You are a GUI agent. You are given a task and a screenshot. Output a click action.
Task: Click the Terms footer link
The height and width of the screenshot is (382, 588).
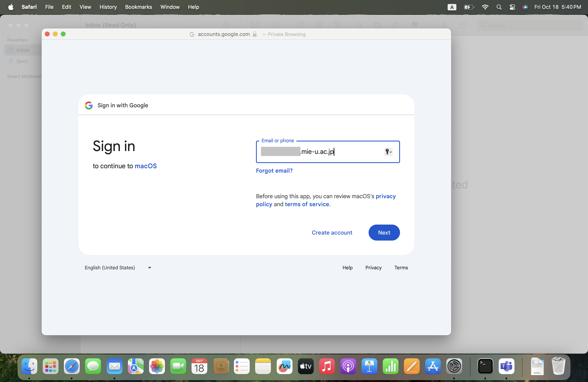point(401,268)
